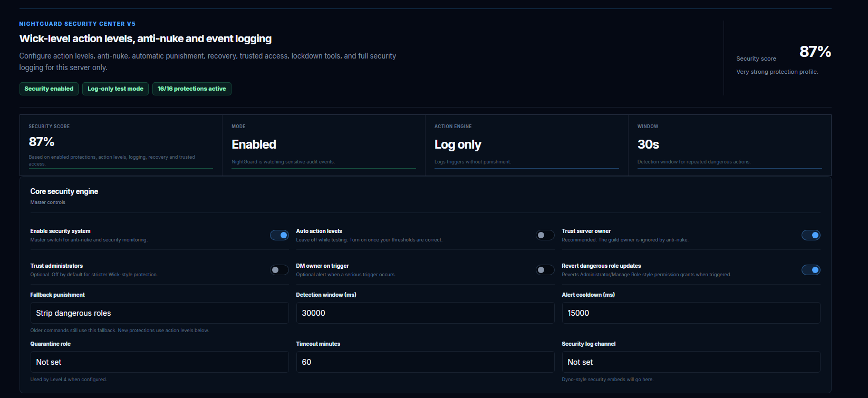Click the SECURITY SCORE 87% stat card
This screenshot has height=398, width=868.
[x=121, y=145]
